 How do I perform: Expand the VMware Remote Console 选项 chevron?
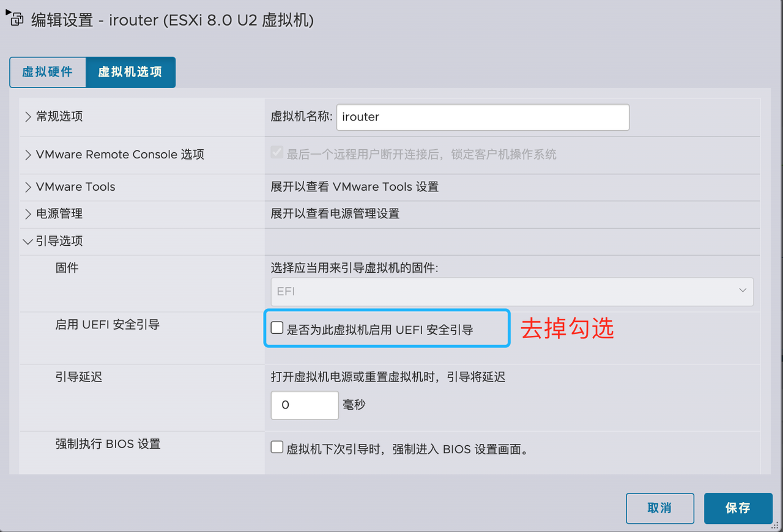(x=28, y=155)
